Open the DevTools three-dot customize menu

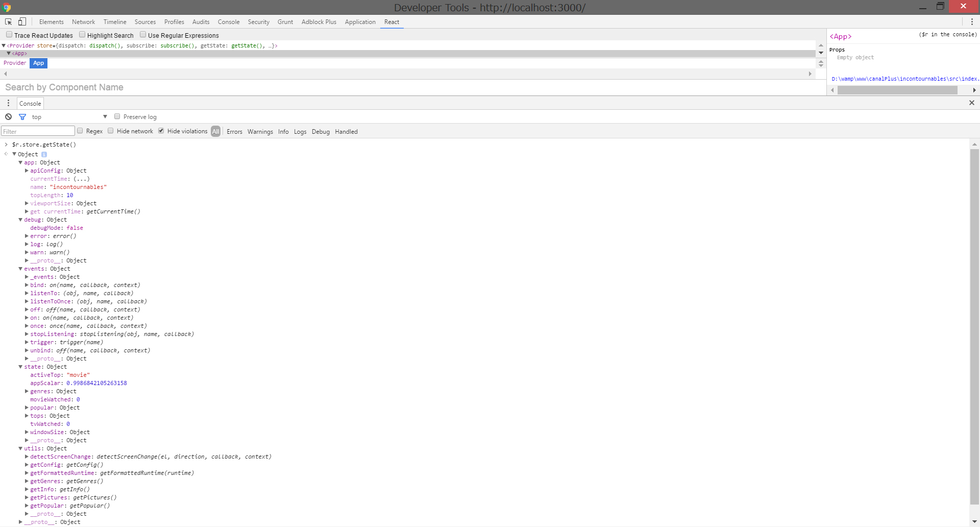pos(971,22)
